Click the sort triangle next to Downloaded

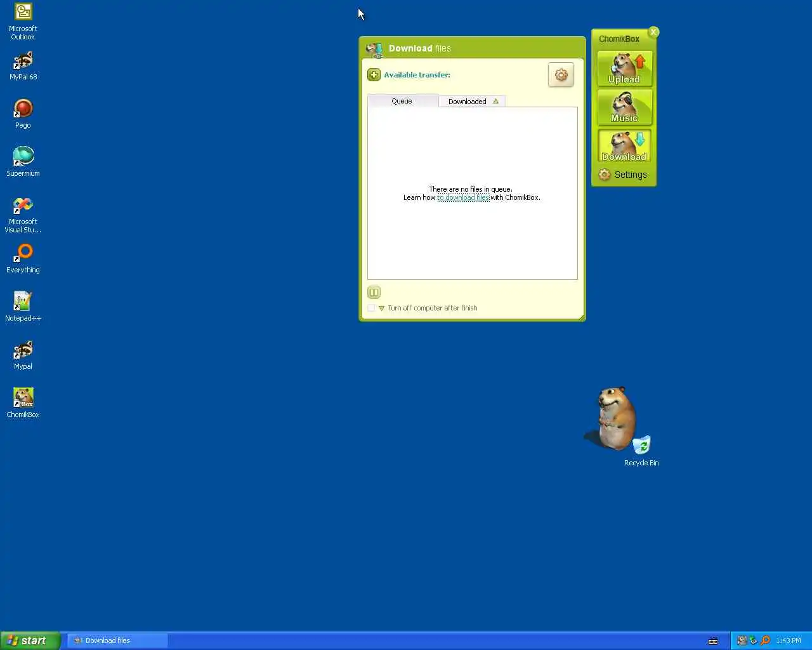495,101
